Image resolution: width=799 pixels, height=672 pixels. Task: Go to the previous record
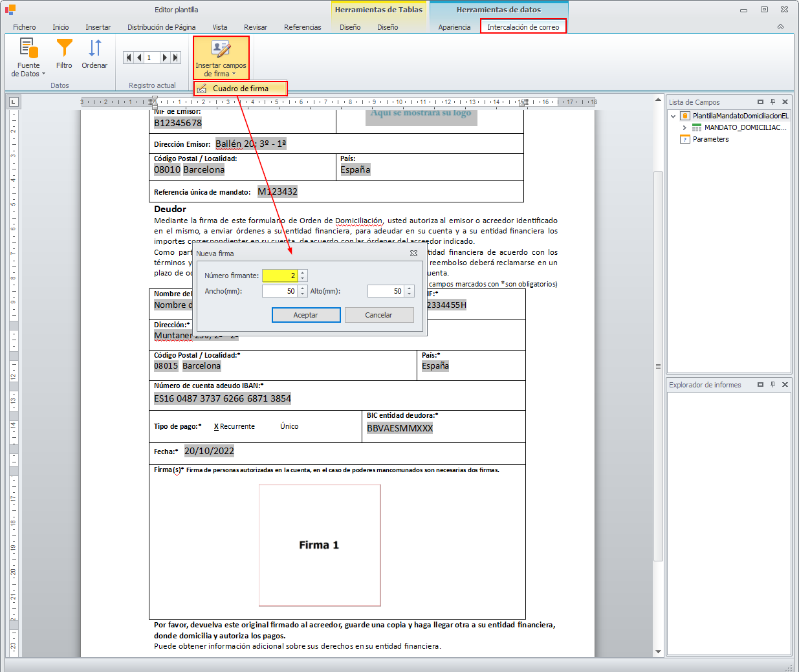pyautogui.click(x=138, y=58)
